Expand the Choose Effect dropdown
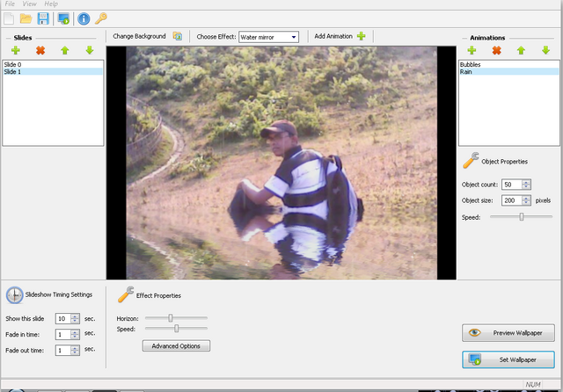Image resolution: width=563 pixels, height=392 pixels. tap(294, 37)
